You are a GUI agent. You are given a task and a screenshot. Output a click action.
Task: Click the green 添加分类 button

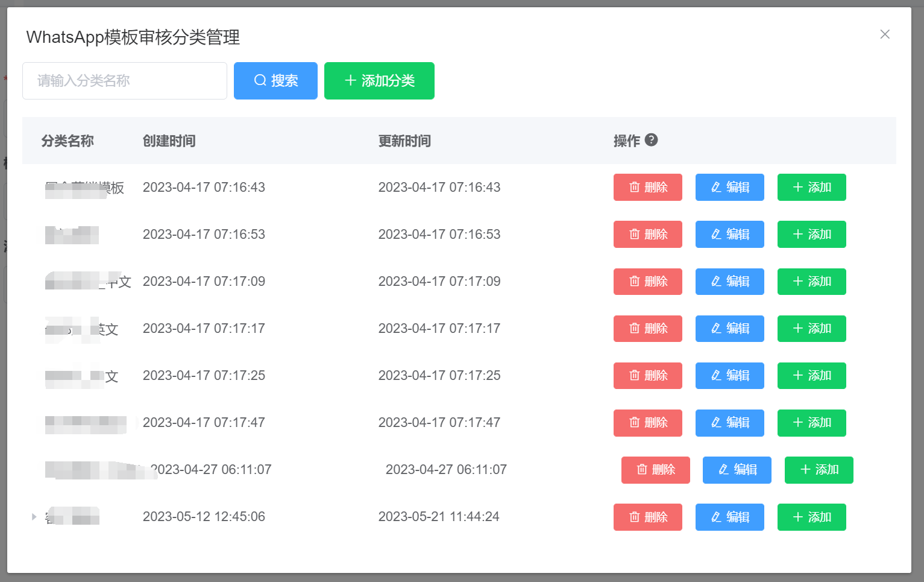(x=379, y=81)
